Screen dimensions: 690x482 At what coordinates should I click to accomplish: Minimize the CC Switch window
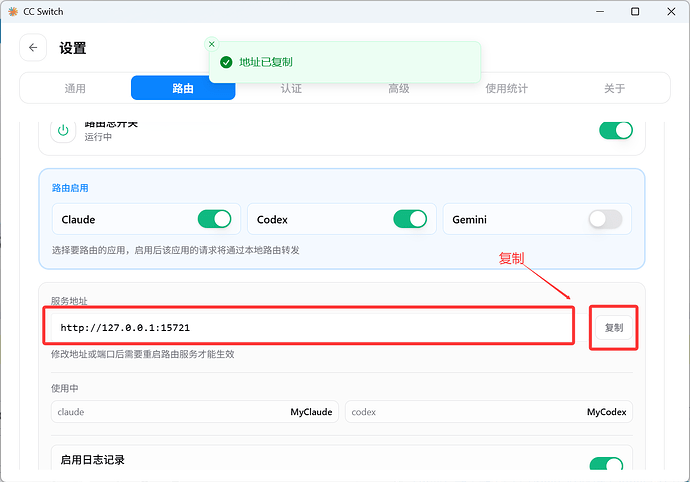tap(600, 11)
